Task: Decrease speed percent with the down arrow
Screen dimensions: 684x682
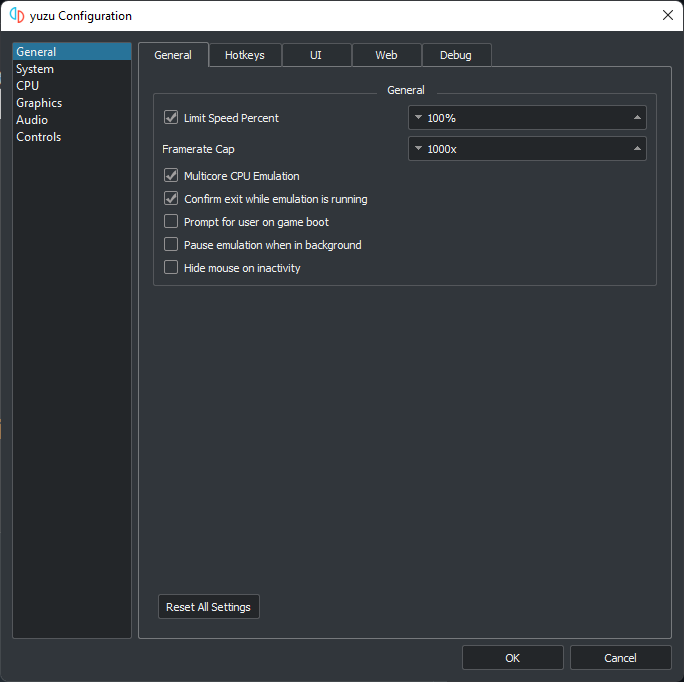Action: click(418, 117)
